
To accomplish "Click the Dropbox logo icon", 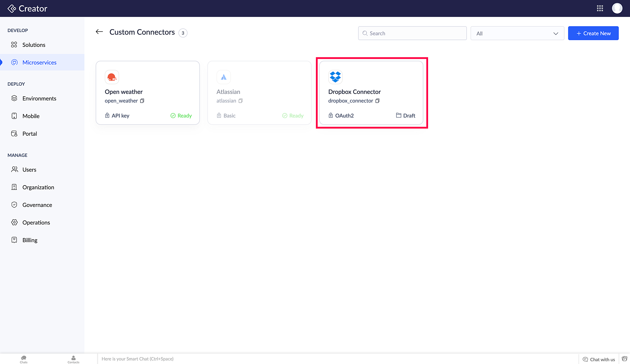I will coord(335,77).
